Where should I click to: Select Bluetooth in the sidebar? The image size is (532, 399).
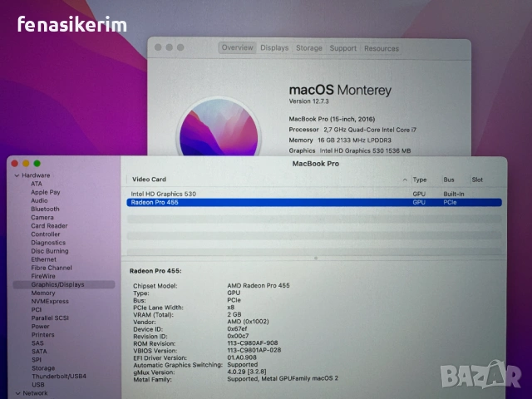tap(45, 209)
